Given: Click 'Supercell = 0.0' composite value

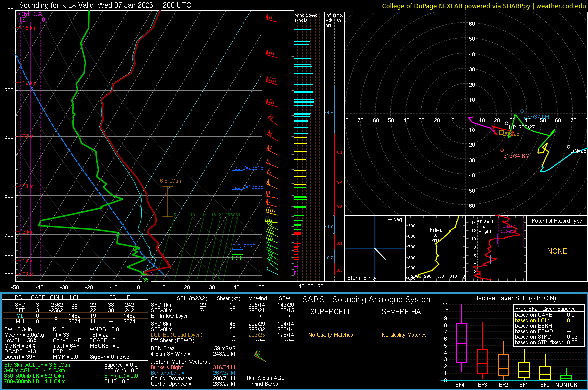Looking at the screenshot, I should coord(121,365).
